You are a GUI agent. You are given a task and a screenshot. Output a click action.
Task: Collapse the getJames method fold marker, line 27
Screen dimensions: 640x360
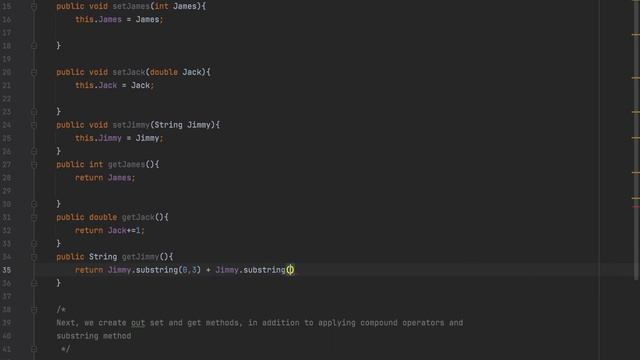(34, 164)
